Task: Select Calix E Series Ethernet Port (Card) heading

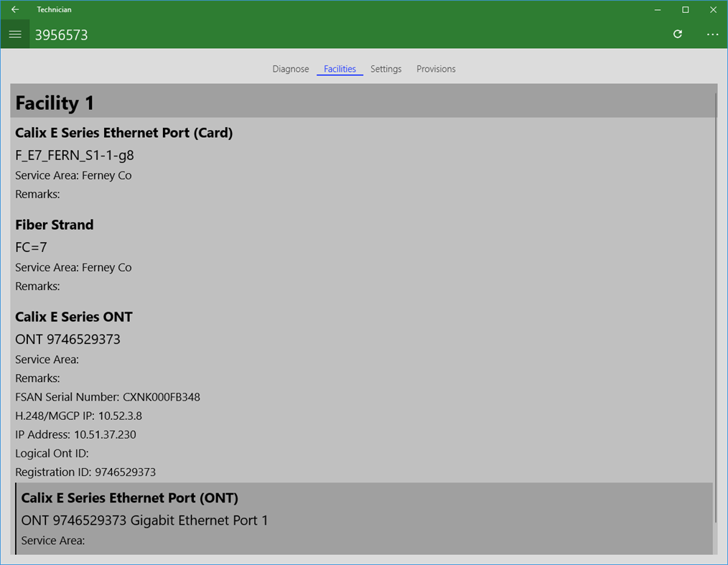Action: tap(124, 133)
